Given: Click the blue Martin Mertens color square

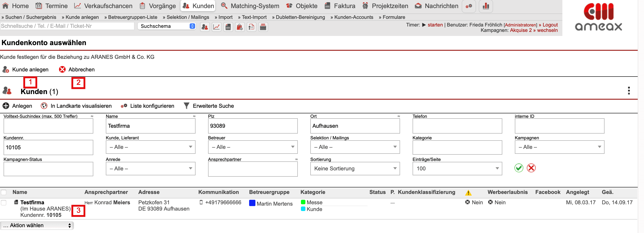Looking at the screenshot, I should coord(252,203).
